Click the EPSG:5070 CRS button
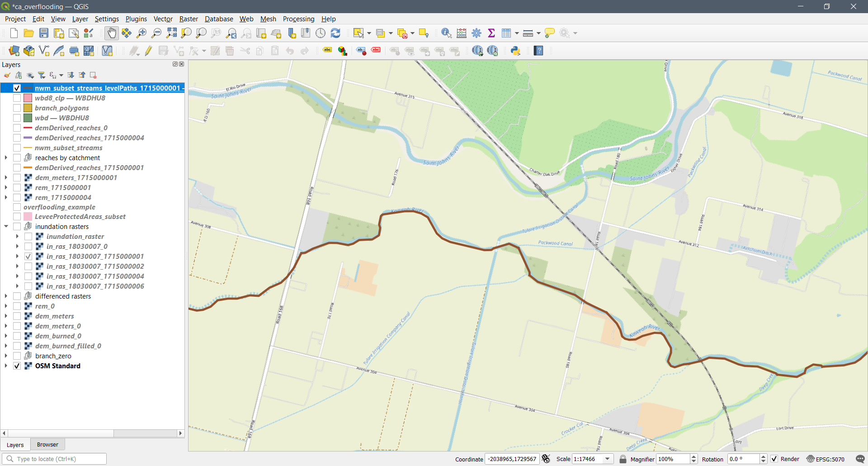Viewport: 868px width, 466px height. [x=827, y=459]
